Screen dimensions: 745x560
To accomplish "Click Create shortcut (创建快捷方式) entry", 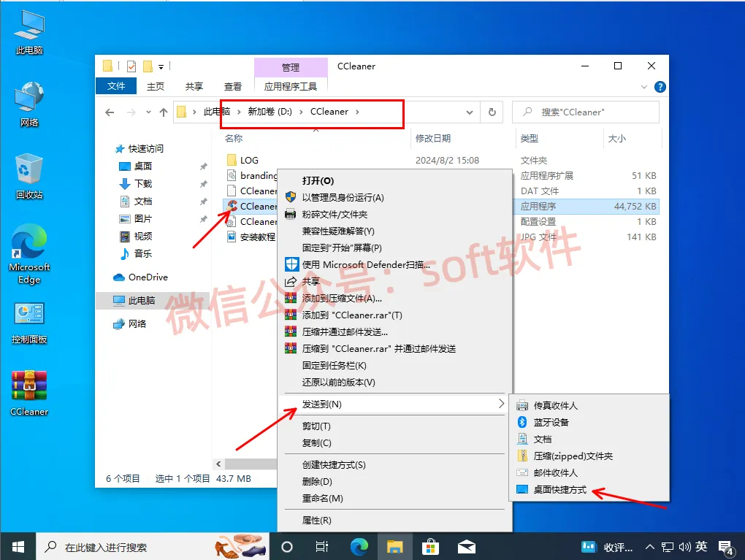I will coord(394,464).
